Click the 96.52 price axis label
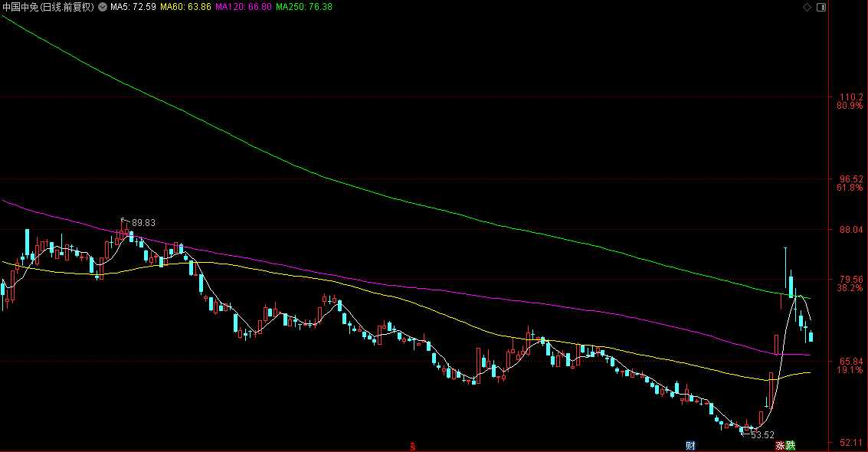The width and height of the screenshot is (868, 452). [851, 179]
